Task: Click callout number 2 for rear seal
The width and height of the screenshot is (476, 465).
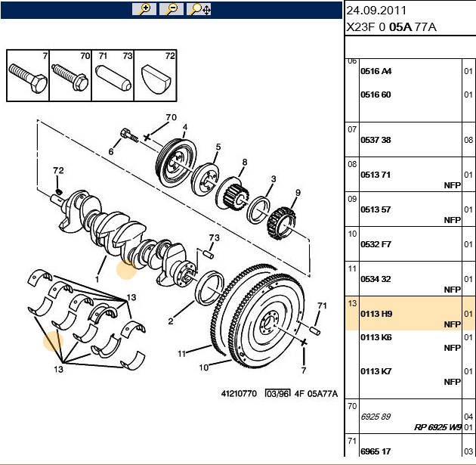Action: click(x=171, y=321)
